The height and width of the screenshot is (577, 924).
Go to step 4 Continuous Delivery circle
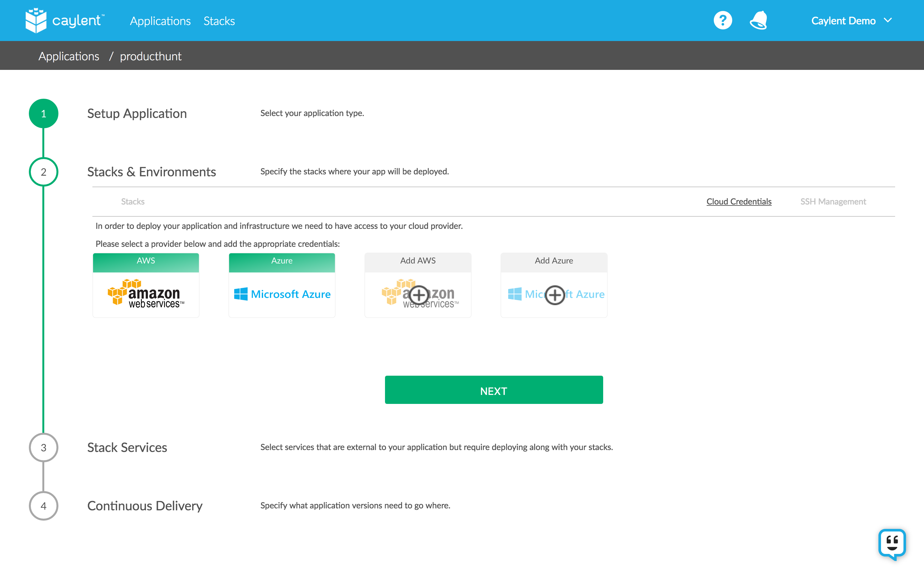(x=44, y=506)
